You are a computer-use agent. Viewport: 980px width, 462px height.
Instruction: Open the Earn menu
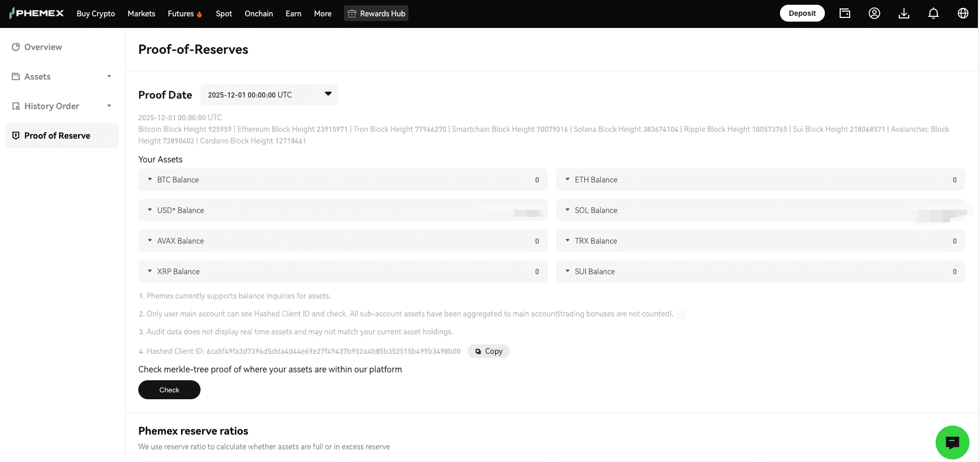click(x=293, y=14)
